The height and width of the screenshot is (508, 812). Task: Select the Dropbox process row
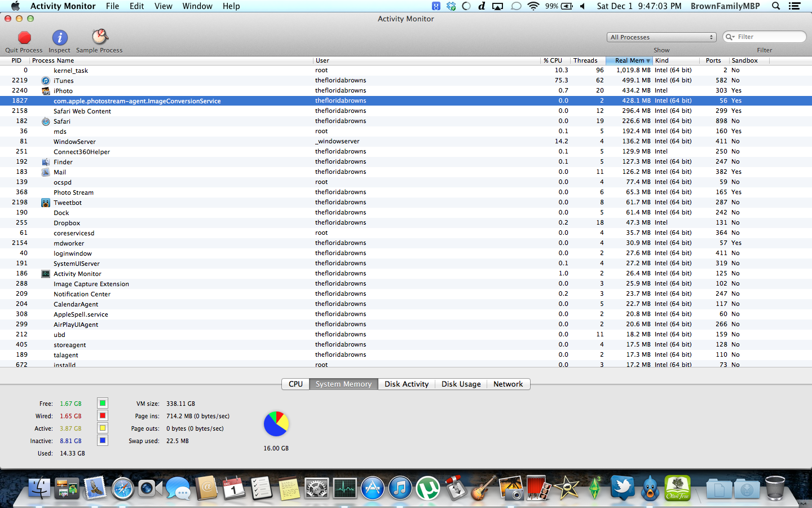pyautogui.click(x=406, y=223)
